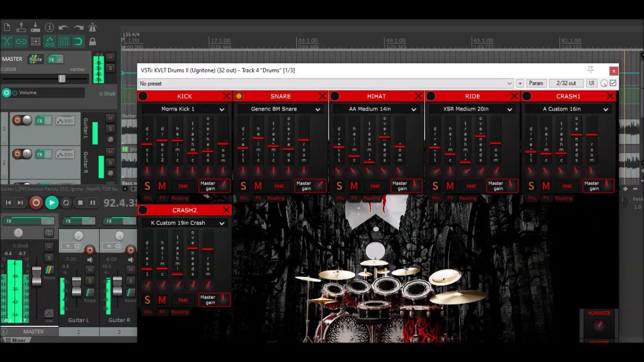
Task: Click the green play button
Action: 51,203
